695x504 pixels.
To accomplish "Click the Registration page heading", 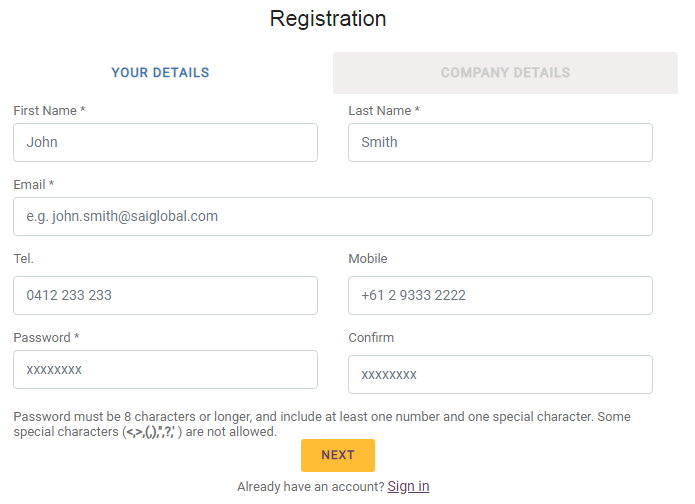I will click(x=328, y=19).
